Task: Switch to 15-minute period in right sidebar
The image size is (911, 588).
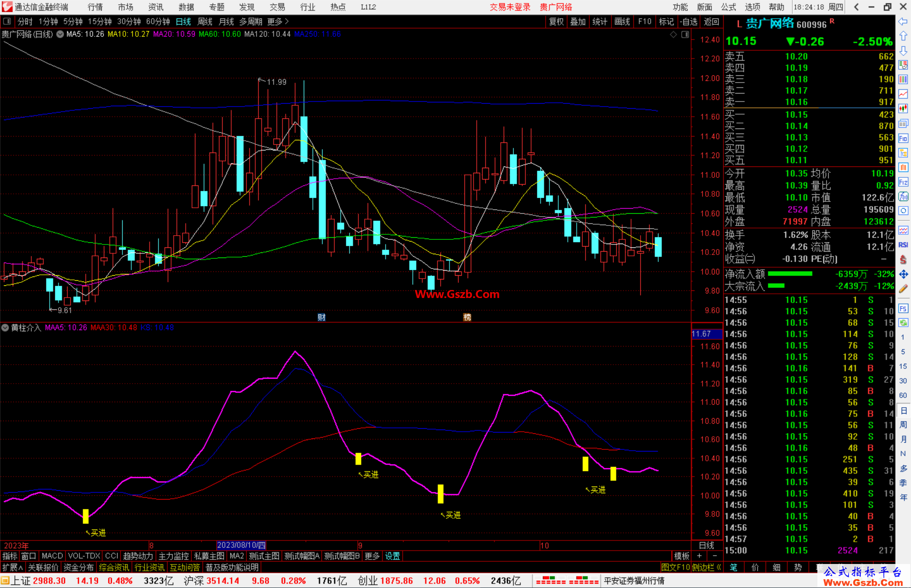Action: point(903,366)
